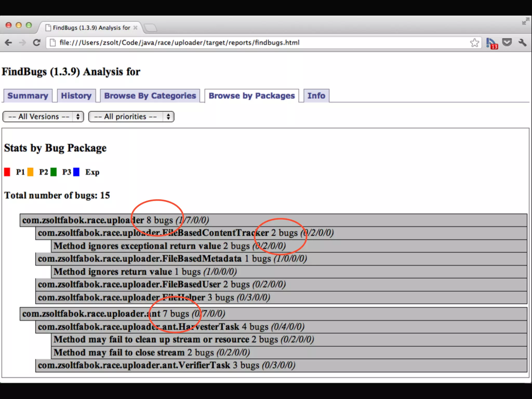This screenshot has width=532, height=399.
Task: Switch to the History tab
Action: pos(76,96)
